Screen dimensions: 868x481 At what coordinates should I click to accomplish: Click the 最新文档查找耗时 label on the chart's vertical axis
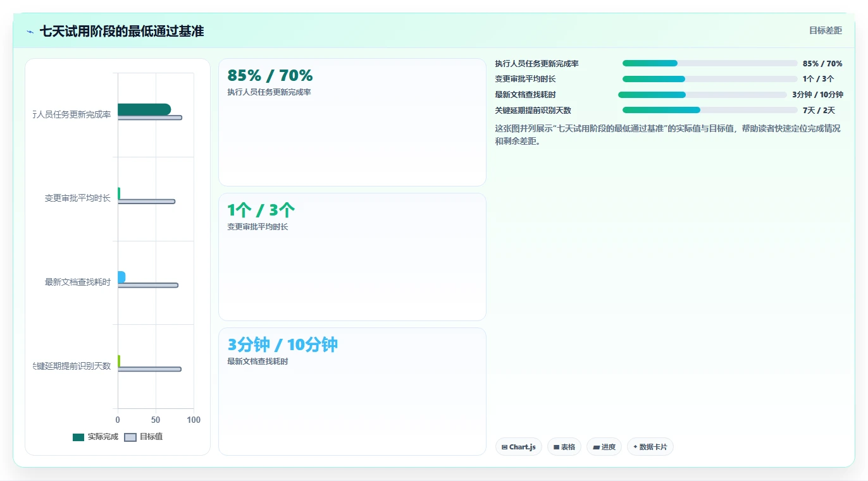pyautogui.click(x=78, y=282)
